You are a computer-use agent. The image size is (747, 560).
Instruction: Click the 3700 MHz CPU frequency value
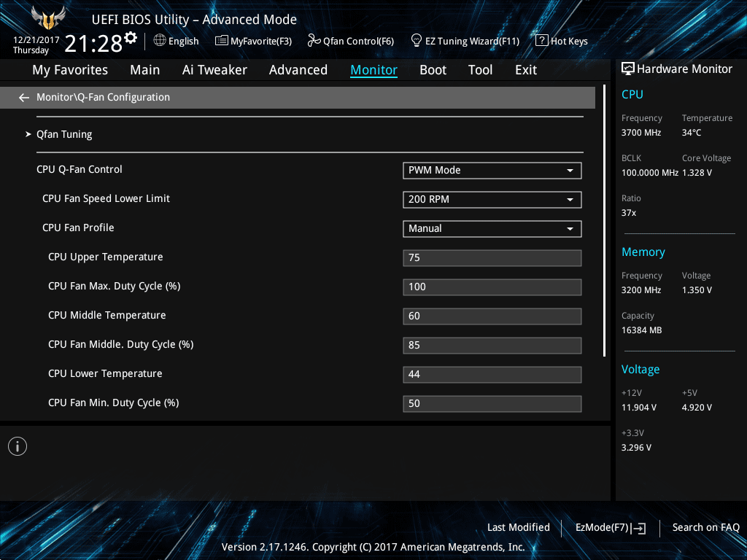(x=641, y=133)
